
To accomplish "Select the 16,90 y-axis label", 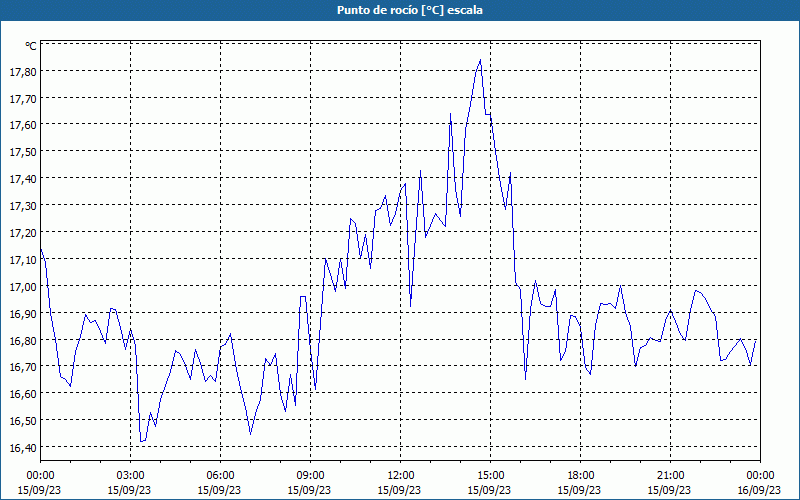I will point(23,313).
